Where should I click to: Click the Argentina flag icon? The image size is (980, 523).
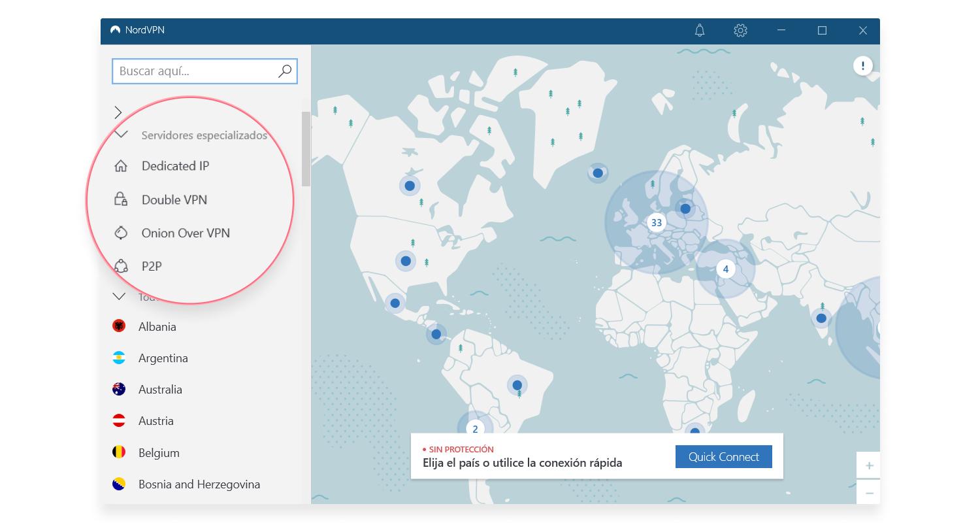coord(119,358)
